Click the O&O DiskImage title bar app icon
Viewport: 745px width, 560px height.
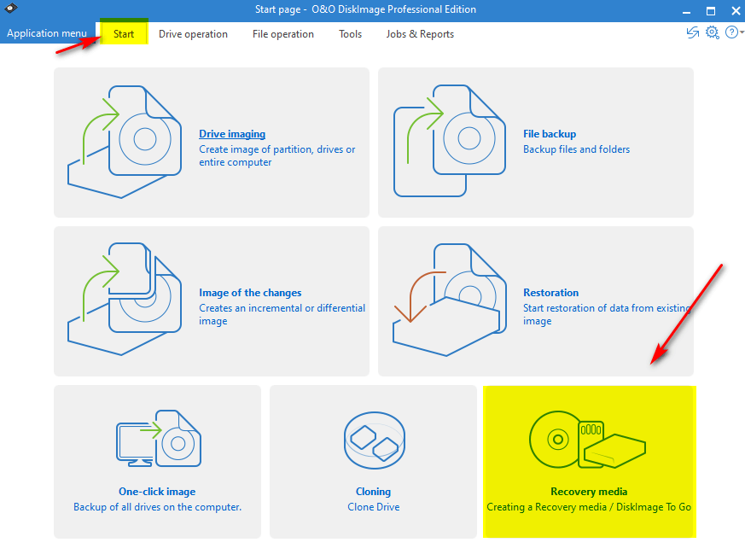pos(10,8)
